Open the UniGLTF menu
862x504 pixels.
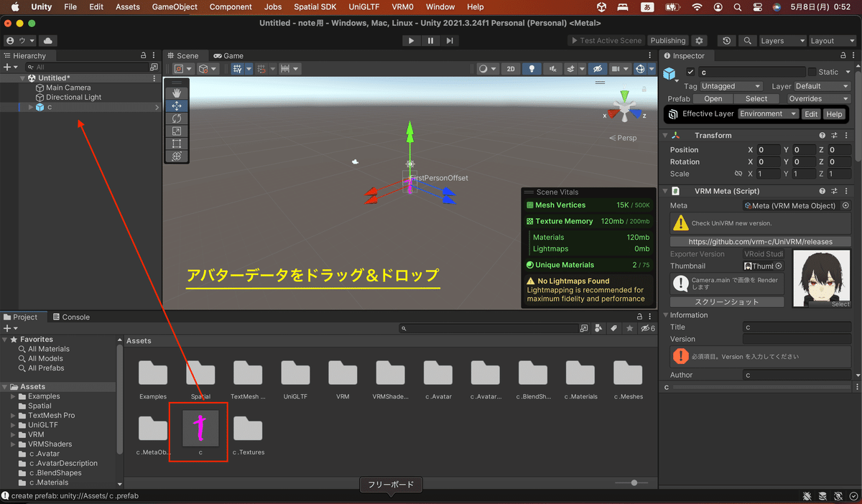(363, 6)
